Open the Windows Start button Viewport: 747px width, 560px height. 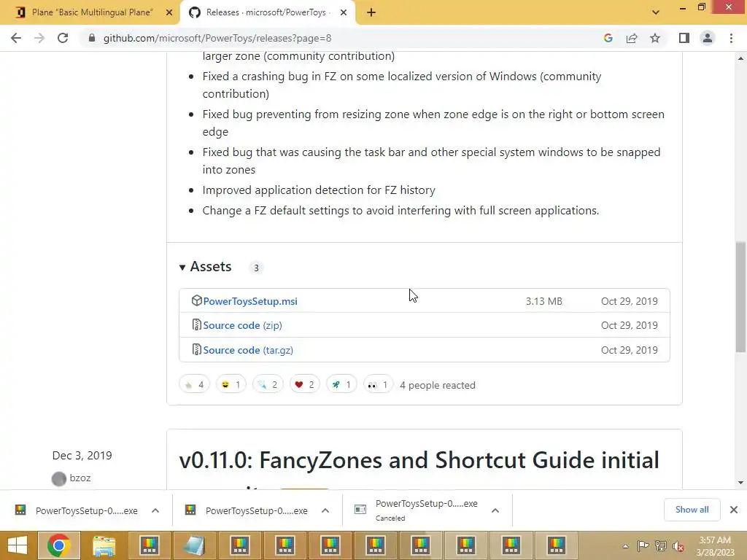point(18,545)
